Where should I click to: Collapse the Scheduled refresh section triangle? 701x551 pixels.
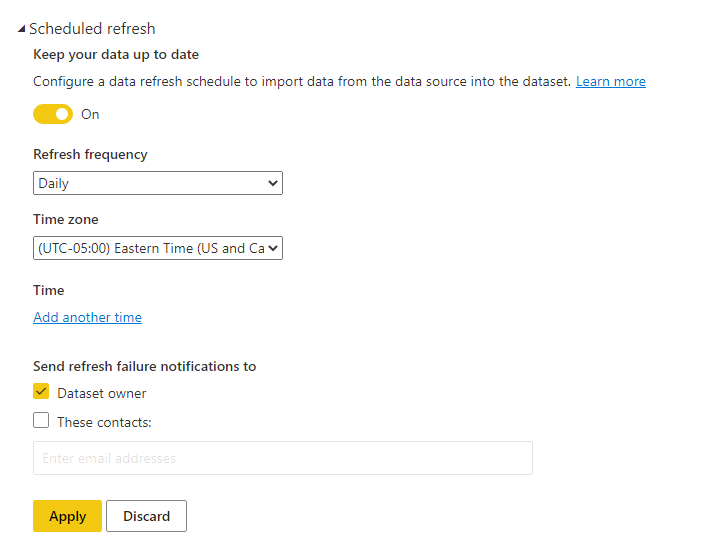pyautogui.click(x=21, y=29)
